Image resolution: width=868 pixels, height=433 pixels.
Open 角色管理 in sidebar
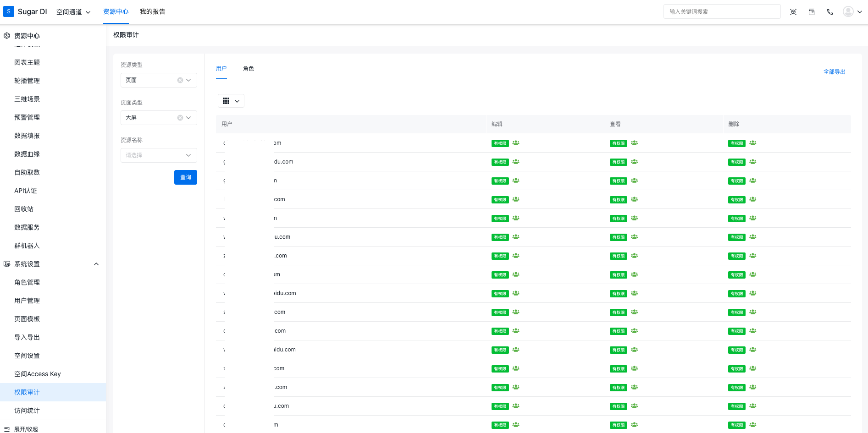(x=27, y=282)
